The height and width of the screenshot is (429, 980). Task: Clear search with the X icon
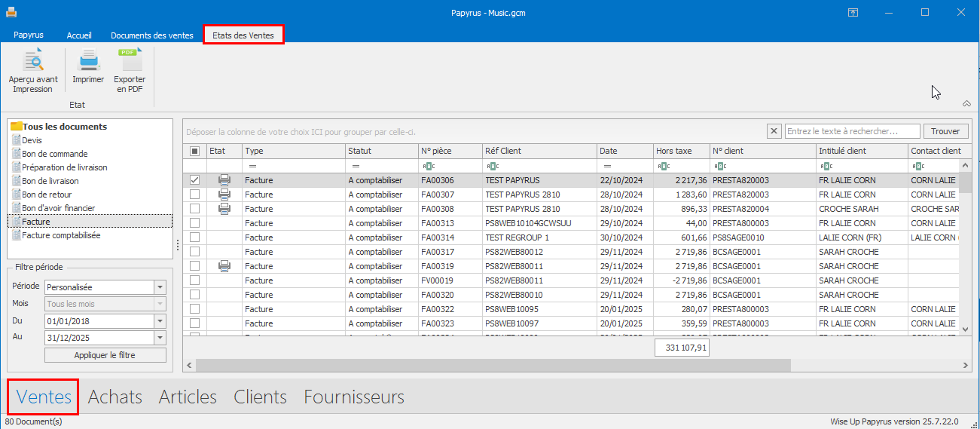coord(774,131)
